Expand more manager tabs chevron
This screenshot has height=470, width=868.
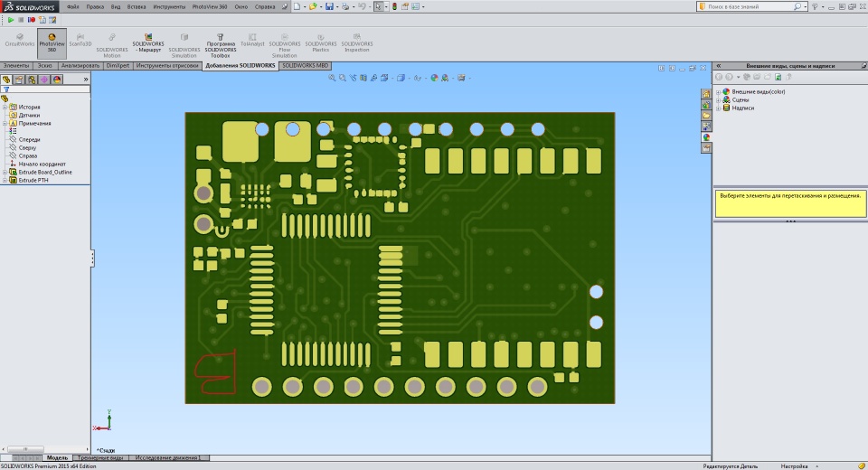[86, 80]
